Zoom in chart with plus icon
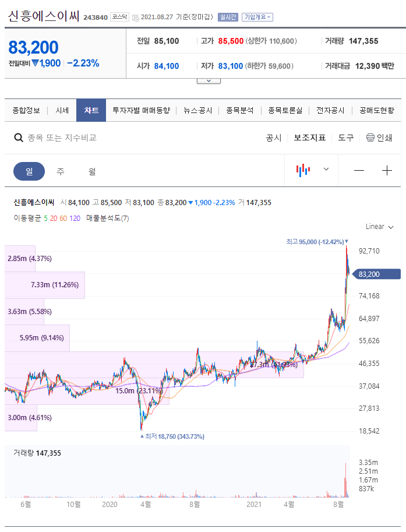 tap(387, 170)
